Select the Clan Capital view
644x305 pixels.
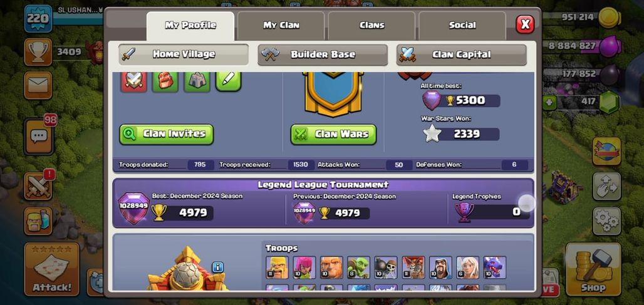click(461, 54)
